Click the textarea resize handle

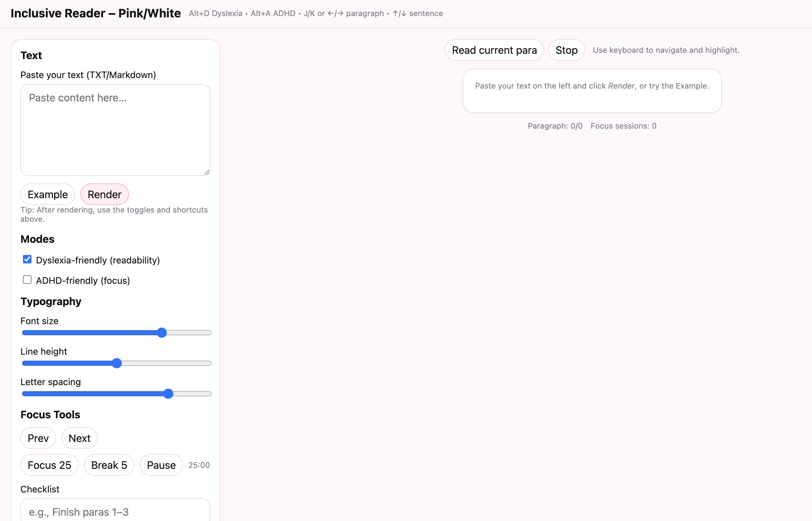point(207,172)
